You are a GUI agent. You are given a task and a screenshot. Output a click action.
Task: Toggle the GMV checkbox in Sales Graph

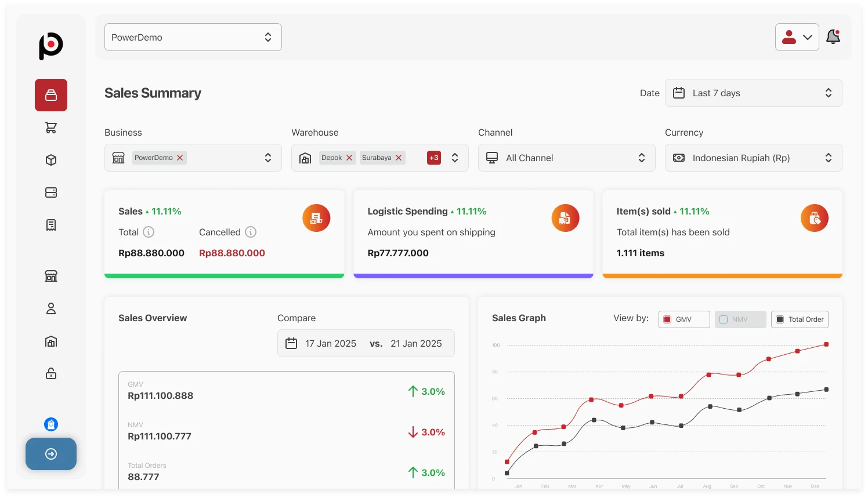point(668,319)
